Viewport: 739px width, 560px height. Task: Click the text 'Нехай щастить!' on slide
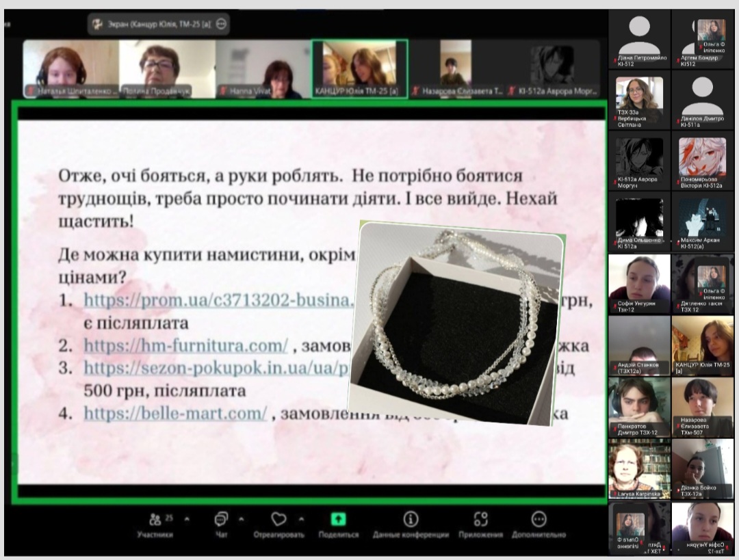307,210
